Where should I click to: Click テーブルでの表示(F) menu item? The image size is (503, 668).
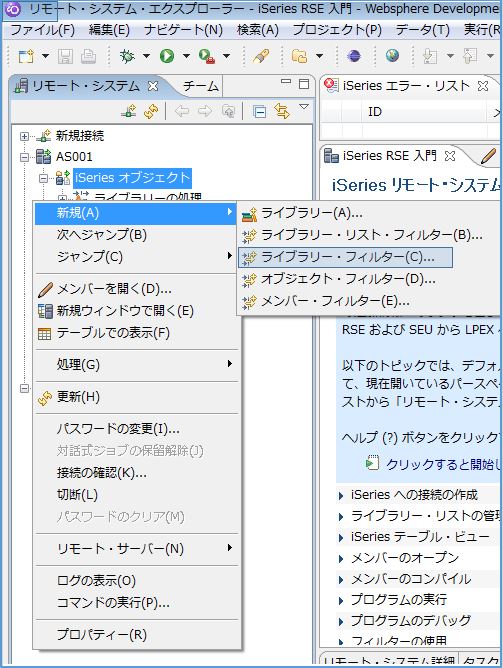tap(136, 333)
